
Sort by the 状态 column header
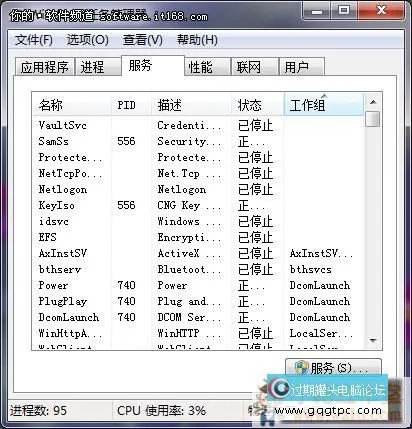click(258, 105)
